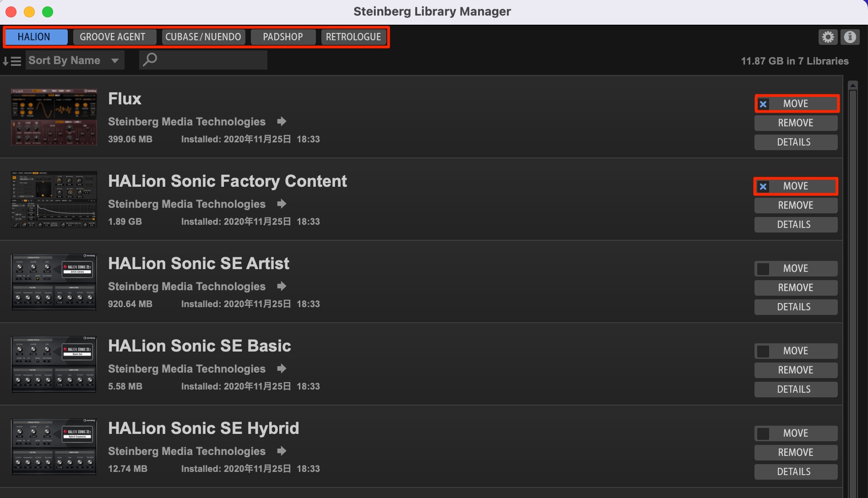Click the HALion Sonic Factory Content thumbnail

tap(54, 200)
